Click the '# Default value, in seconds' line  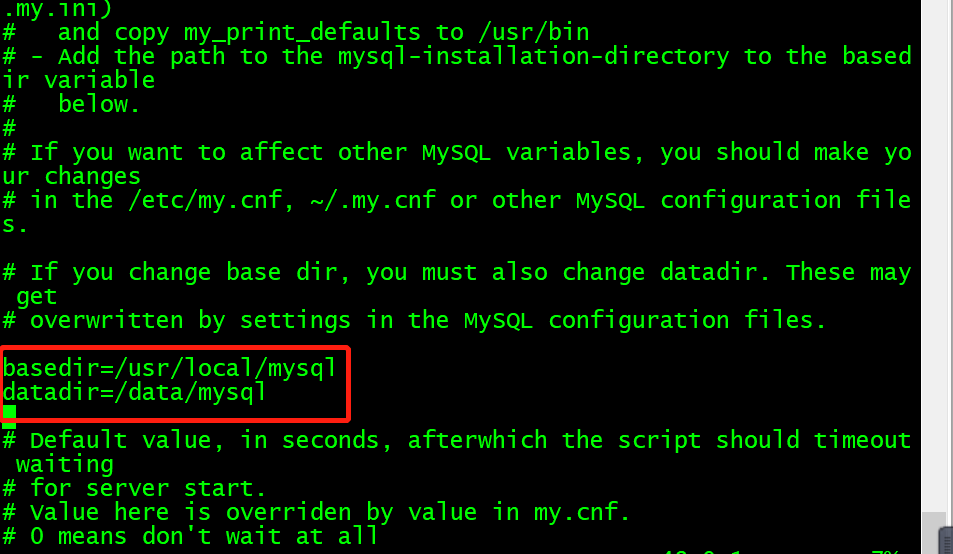457,440
